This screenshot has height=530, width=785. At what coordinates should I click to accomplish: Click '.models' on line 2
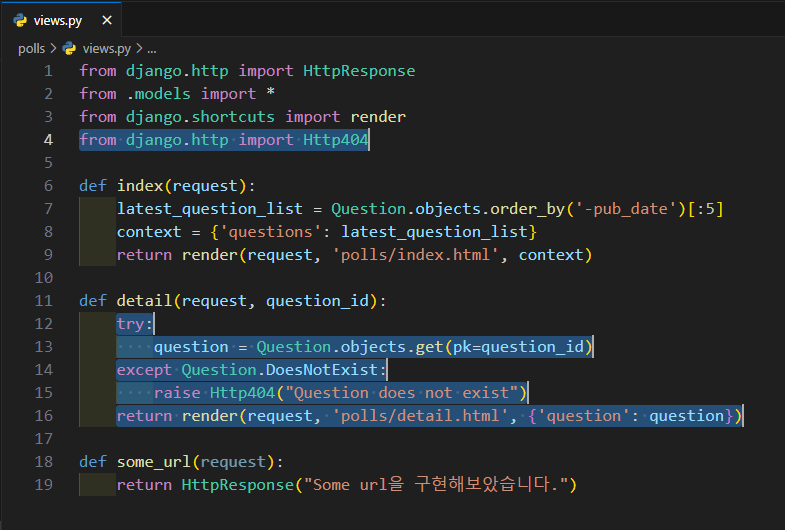click(x=158, y=94)
